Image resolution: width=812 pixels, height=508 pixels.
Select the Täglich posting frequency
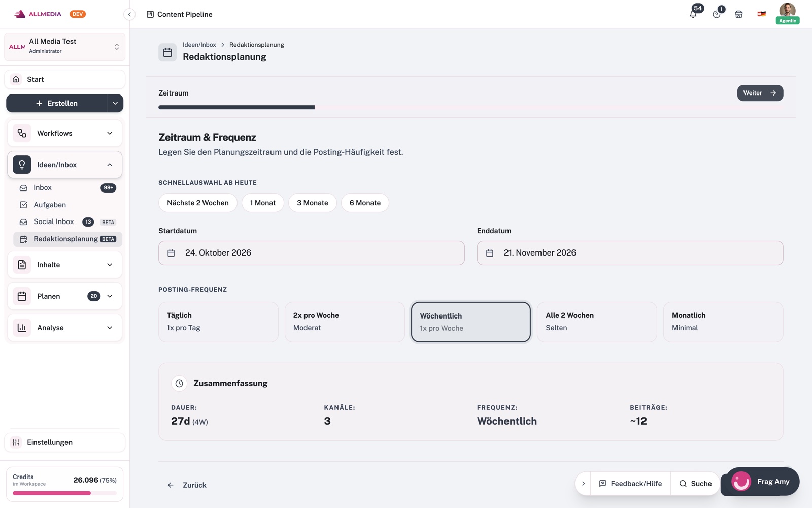[218, 322]
